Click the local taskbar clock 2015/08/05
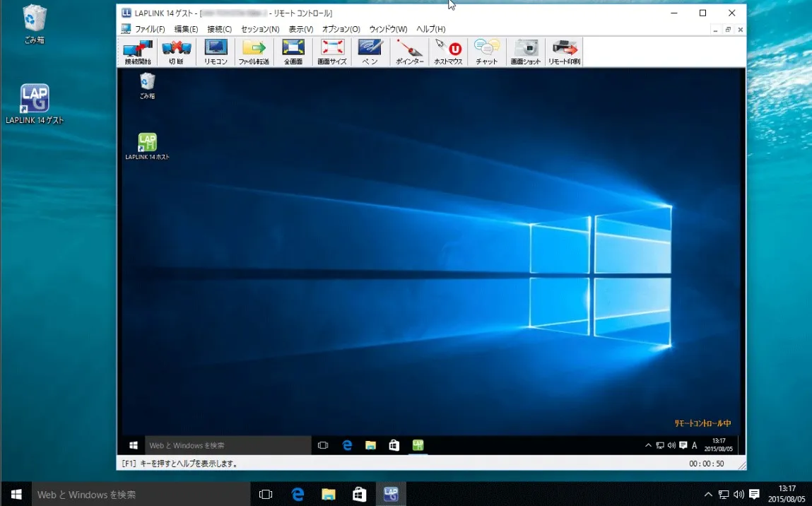This screenshot has height=506, width=812. 787,499
